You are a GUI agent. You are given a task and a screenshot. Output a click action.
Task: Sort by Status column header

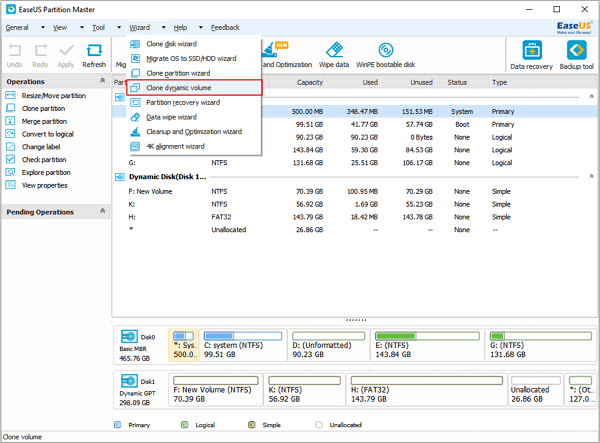[x=461, y=82]
